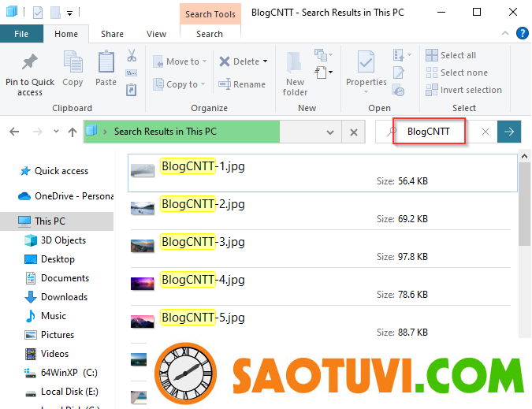Stop loading with address bar X

pos(354,132)
